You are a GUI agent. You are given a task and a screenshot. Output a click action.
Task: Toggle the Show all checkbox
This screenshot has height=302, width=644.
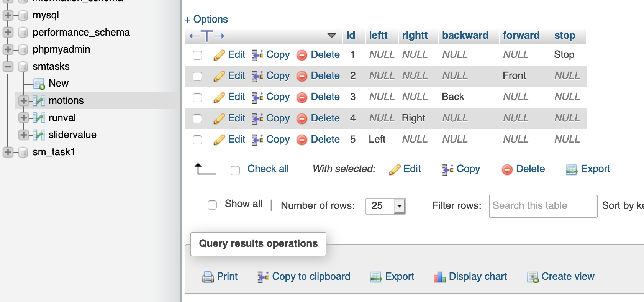(x=212, y=205)
